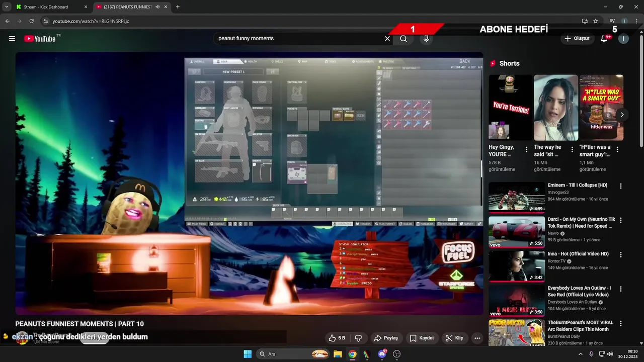The image size is (644, 362).
Task: Open options for Inna - Hot video
Action: click(x=621, y=255)
